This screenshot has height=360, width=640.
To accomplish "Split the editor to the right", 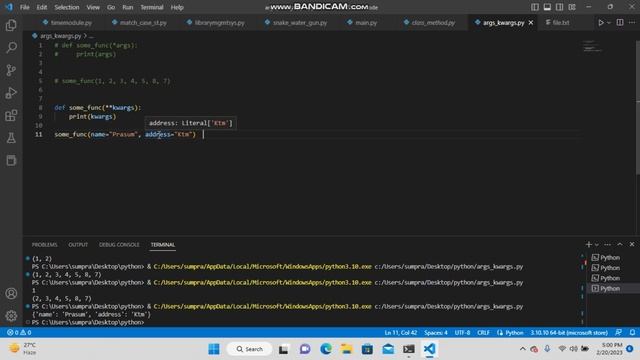I will pos(620,22).
